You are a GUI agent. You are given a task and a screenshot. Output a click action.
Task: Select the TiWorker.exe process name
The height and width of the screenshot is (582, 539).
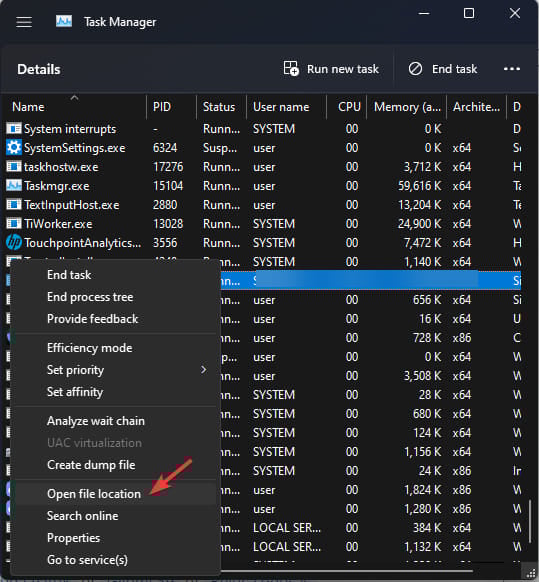(58, 223)
